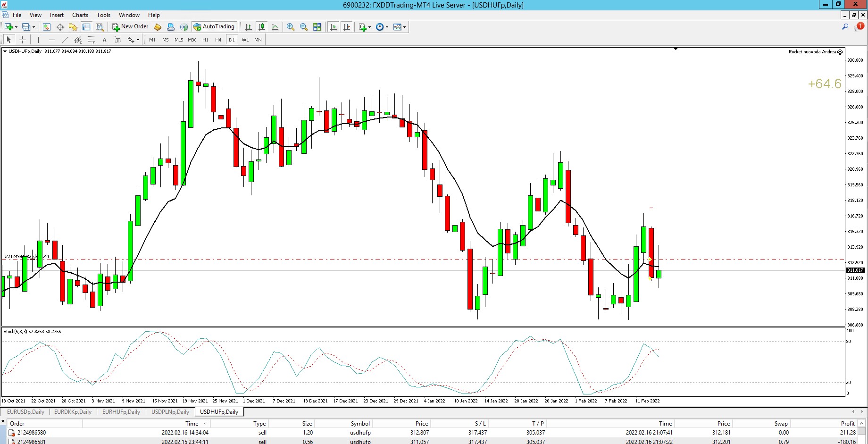868x444 pixels.
Task: Select order 2124986580 row
Action: [x=433, y=433]
